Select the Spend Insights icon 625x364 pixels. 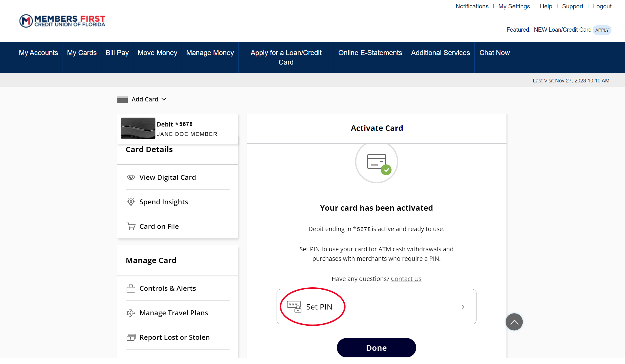click(x=130, y=201)
